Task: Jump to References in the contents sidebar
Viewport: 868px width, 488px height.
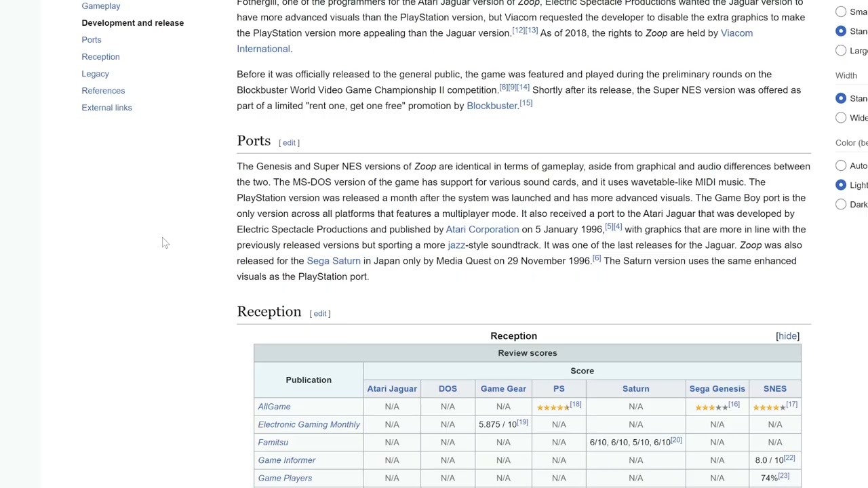Action: [x=103, y=90]
